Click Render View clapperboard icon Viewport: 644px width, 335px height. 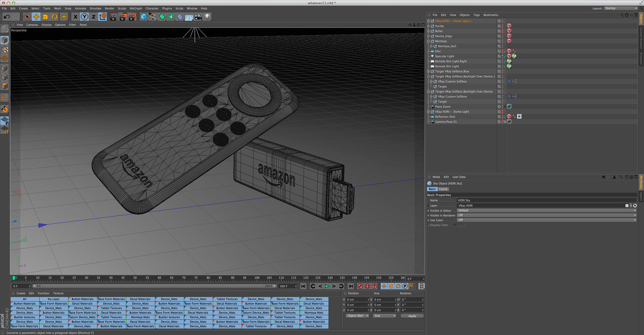113,16
